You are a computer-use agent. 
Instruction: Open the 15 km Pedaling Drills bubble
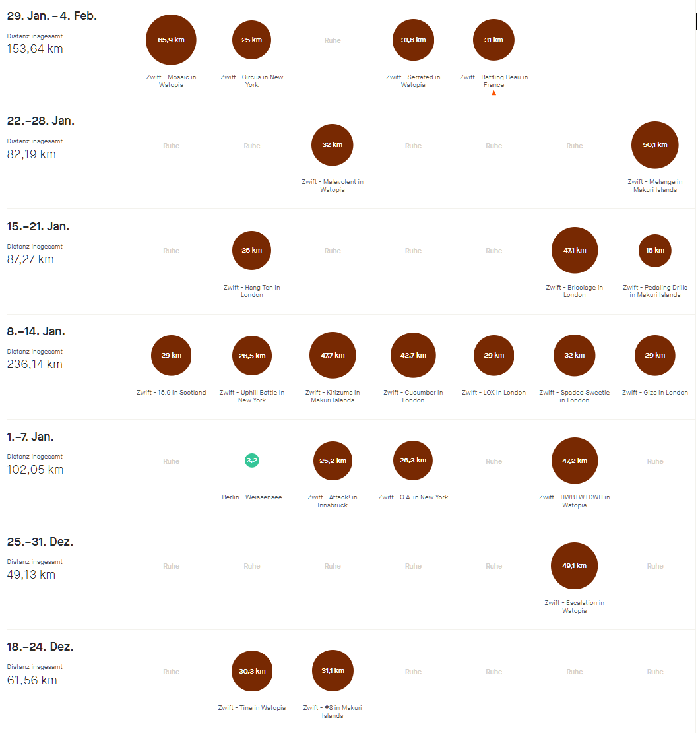654,251
